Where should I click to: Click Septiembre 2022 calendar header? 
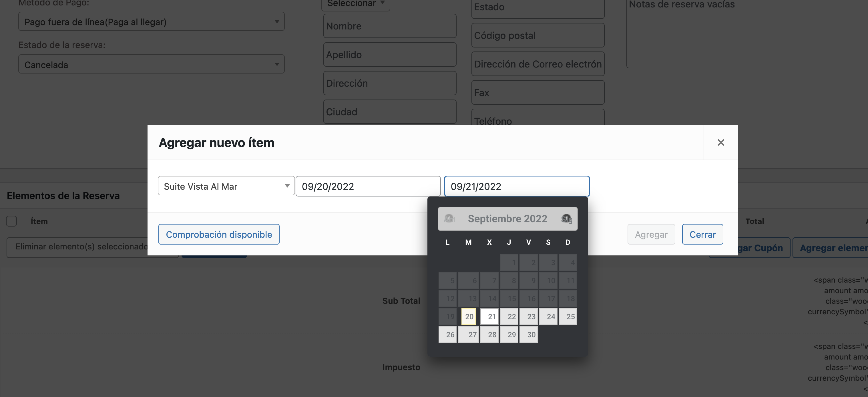(x=507, y=219)
